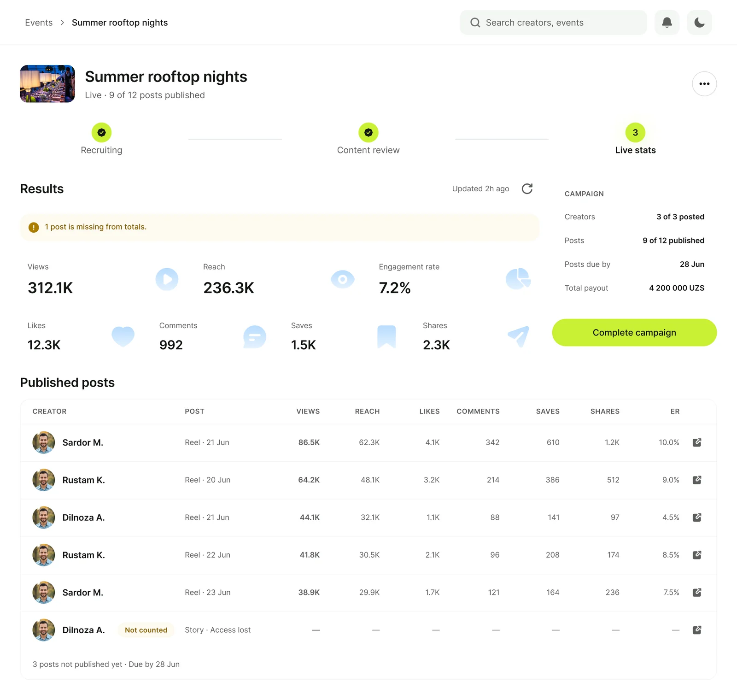Focus the Search creators, events field

click(x=553, y=23)
